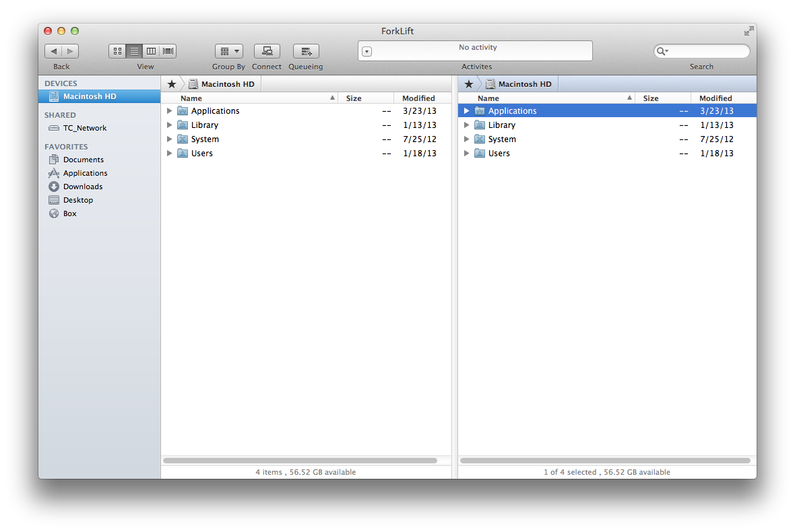Expand the Activities panel dropdown arrow
The width and height of the screenshot is (795, 532).
click(x=367, y=52)
